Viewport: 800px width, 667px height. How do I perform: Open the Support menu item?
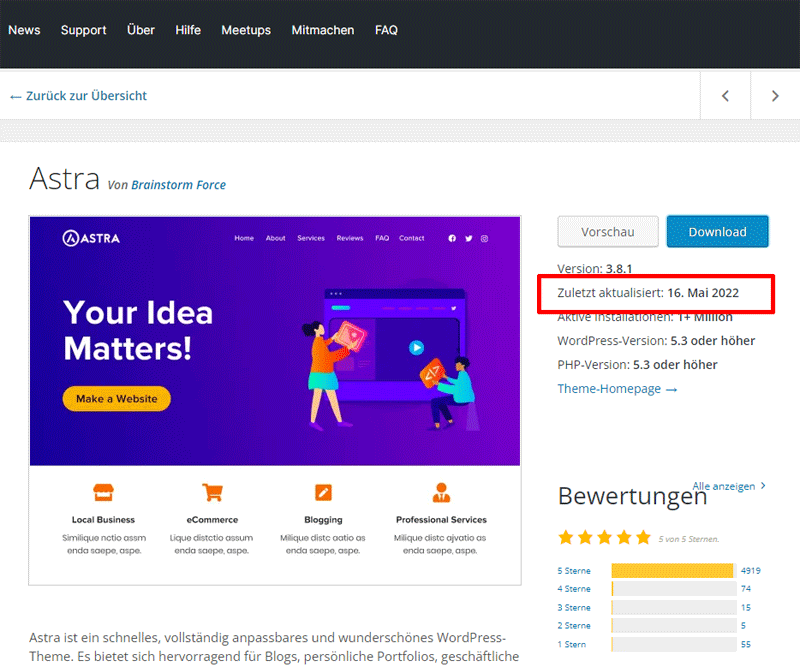pyautogui.click(x=84, y=30)
